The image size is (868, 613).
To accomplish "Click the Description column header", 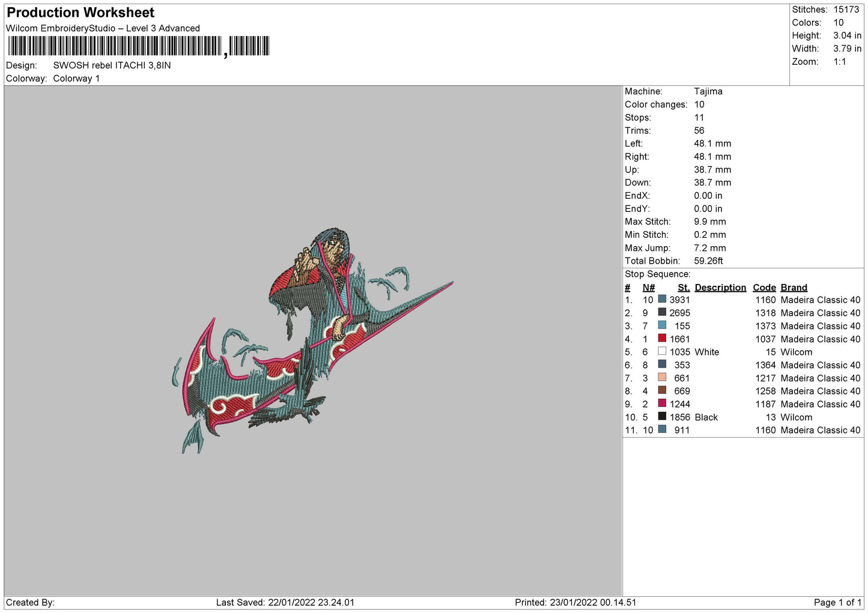I will pyautogui.click(x=720, y=288).
